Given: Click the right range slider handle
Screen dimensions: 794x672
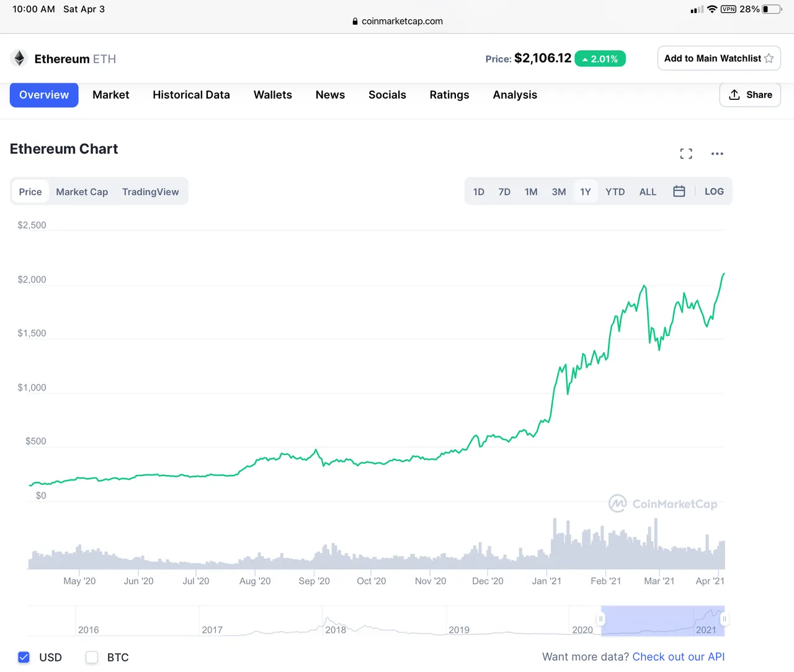Looking at the screenshot, I should click(x=724, y=619).
